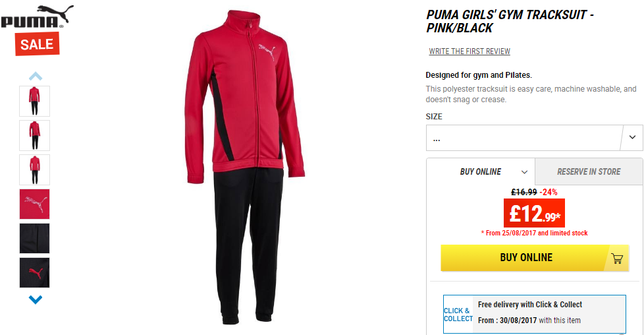Click the main tracksuit product image

point(245,167)
